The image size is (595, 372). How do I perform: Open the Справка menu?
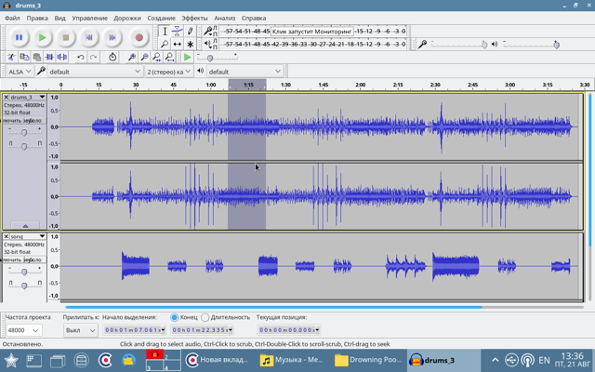(253, 18)
